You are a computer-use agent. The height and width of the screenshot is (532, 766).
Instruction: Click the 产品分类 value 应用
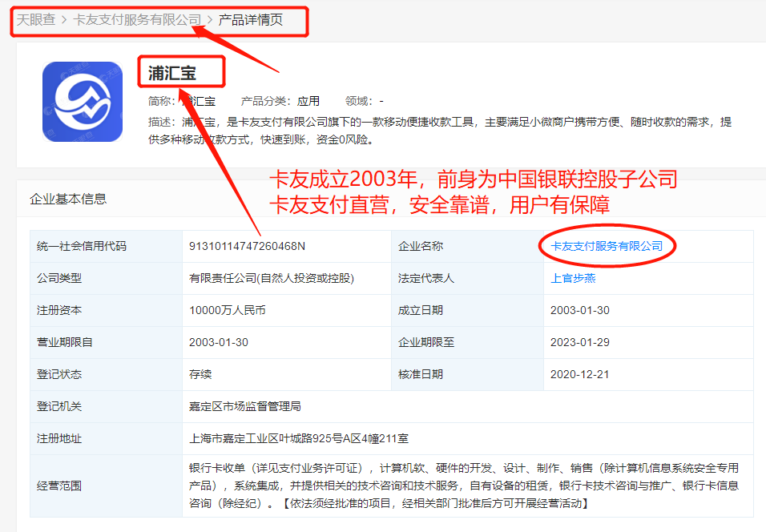pyautogui.click(x=308, y=101)
